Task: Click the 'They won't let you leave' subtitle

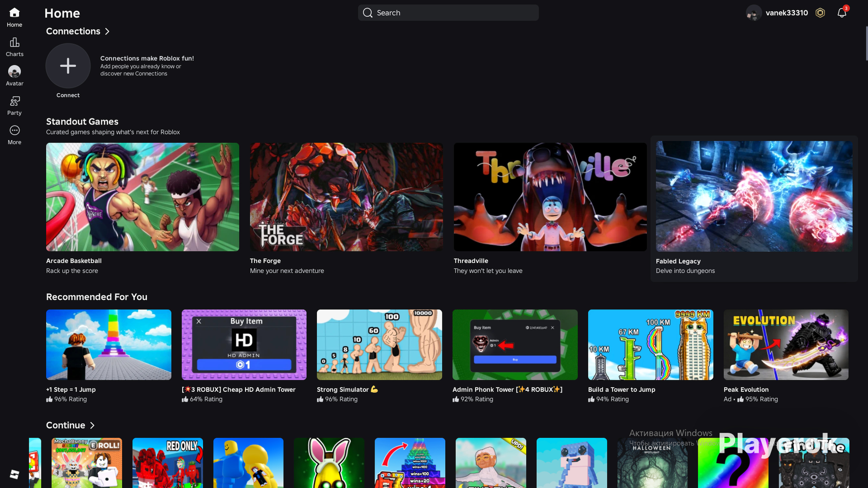Action: (488, 271)
